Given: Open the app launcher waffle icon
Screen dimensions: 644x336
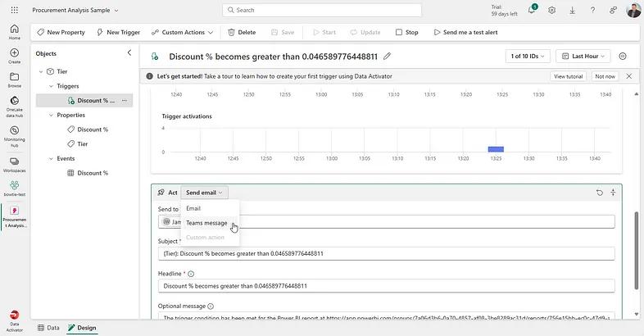Looking at the screenshot, I should tap(15, 11).
